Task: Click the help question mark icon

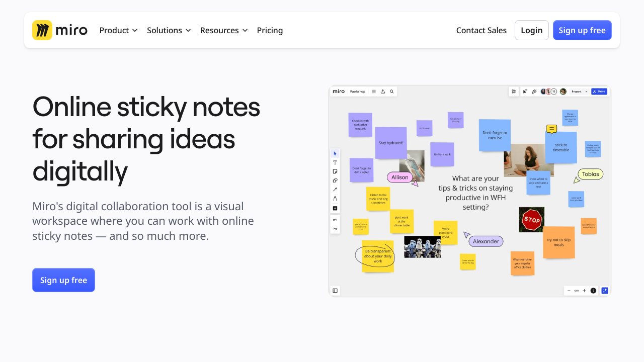Action: pos(593,291)
